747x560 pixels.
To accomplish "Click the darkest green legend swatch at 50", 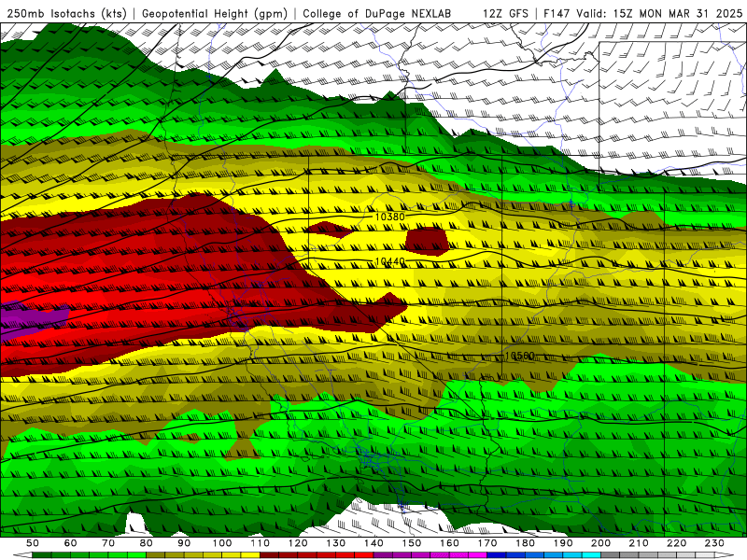I will coord(42,554).
